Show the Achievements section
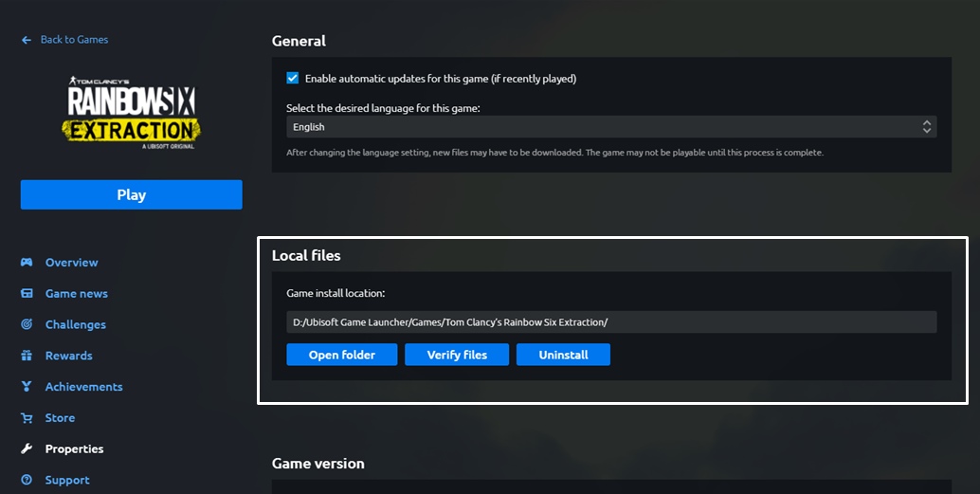Screen dimensions: 980x494 coord(83,387)
